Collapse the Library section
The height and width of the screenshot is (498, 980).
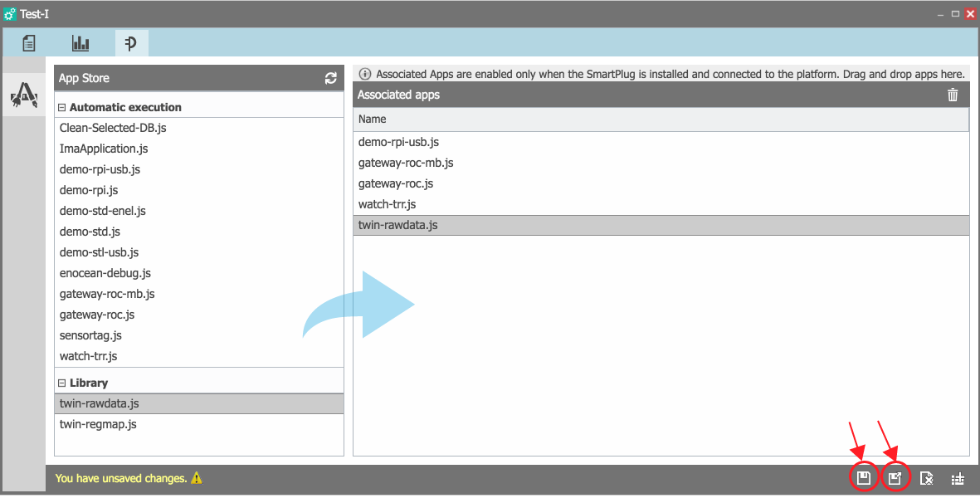(63, 382)
